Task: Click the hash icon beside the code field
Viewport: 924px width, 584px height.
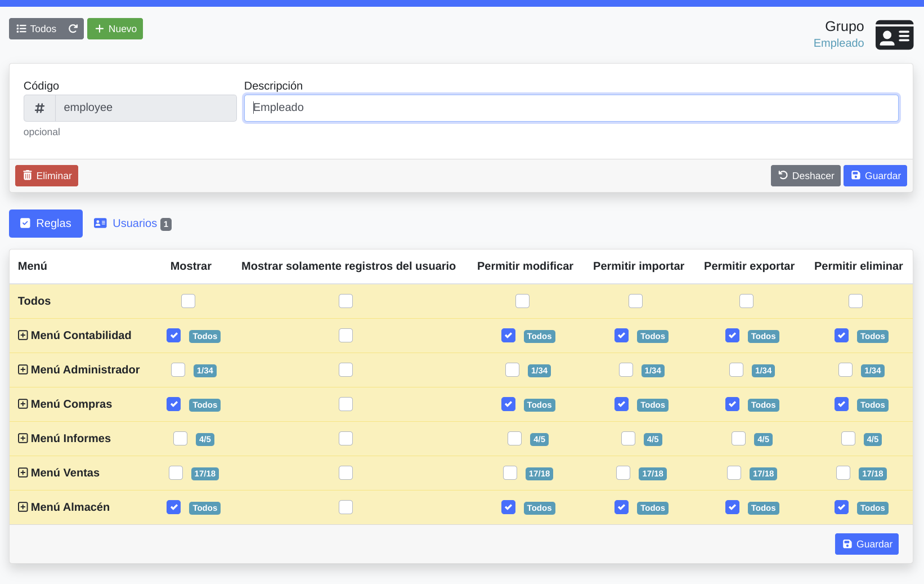Action: click(39, 108)
